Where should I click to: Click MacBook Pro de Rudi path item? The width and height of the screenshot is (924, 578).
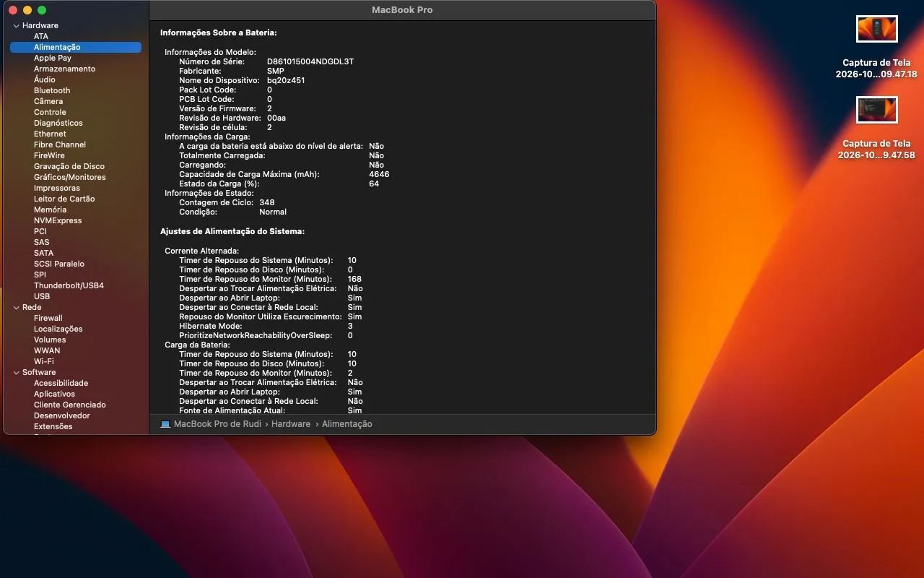(217, 424)
